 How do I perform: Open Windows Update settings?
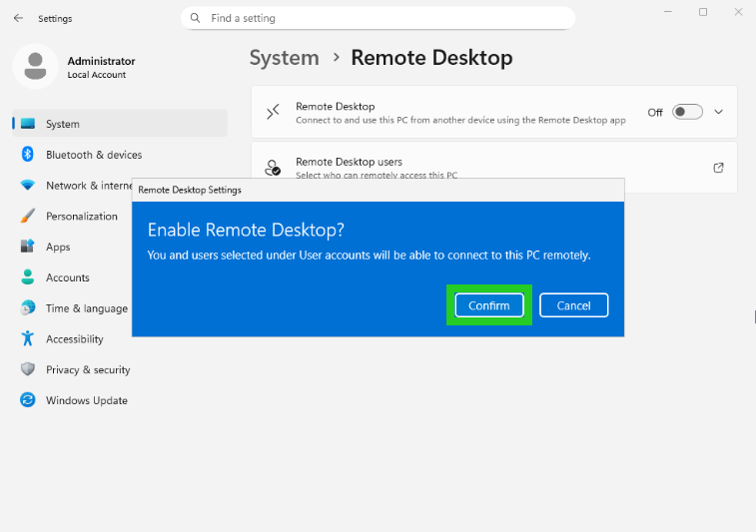tap(120, 400)
